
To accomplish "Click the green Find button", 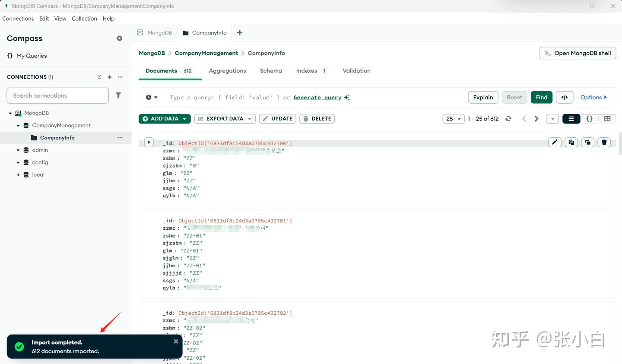I will [541, 97].
